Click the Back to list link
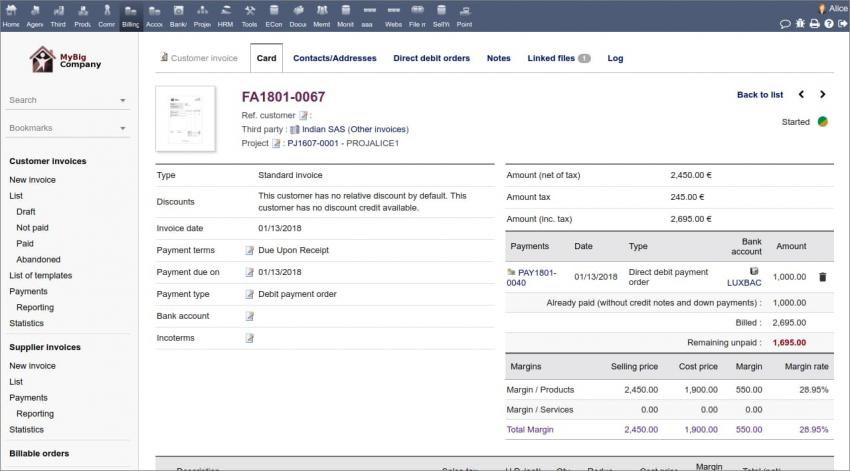 759,95
